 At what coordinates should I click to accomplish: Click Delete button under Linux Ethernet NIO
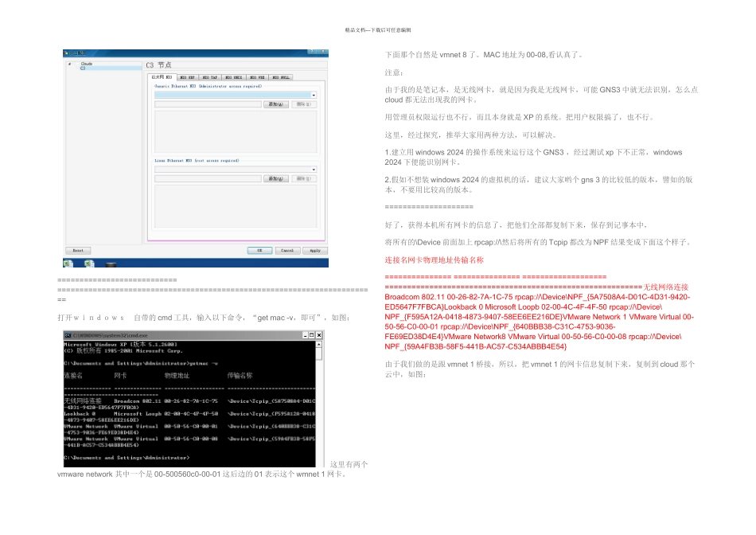point(304,178)
